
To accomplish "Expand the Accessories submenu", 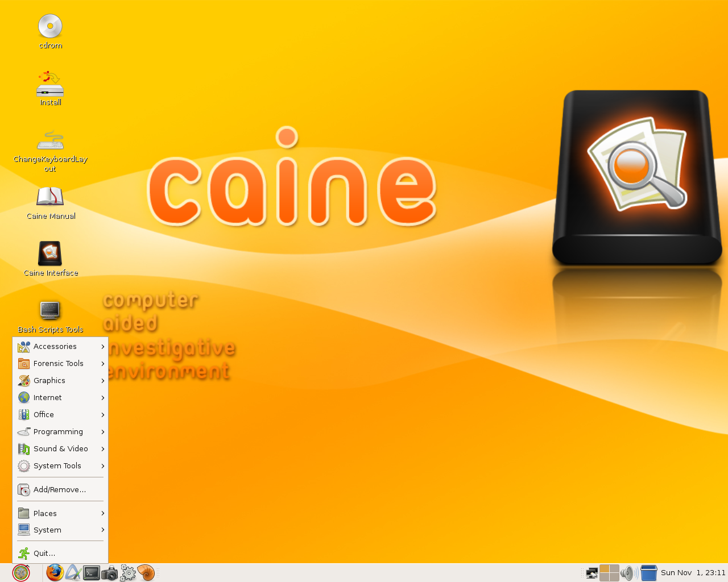I will click(61, 347).
